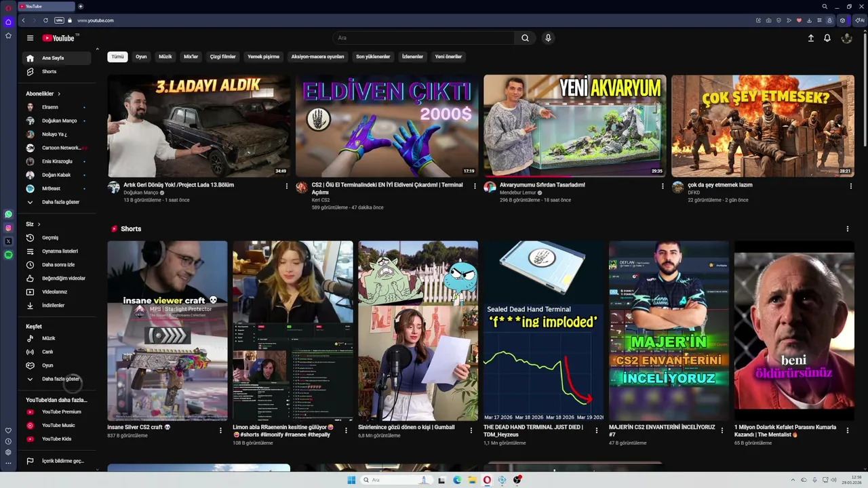Image resolution: width=868 pixels, height=488 pixels.
Task: Select the Çizgi filmler filter chip
Action: tap(222, 57)
